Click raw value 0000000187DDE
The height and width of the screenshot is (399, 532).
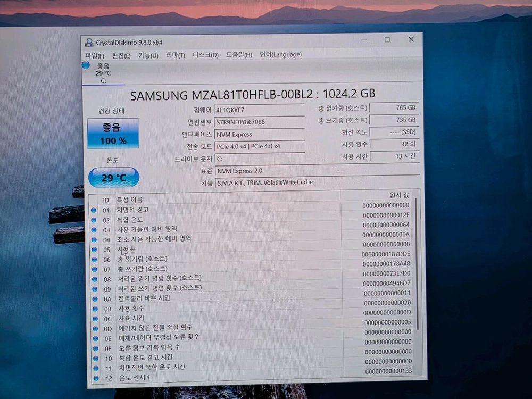(x=386, y=254)
